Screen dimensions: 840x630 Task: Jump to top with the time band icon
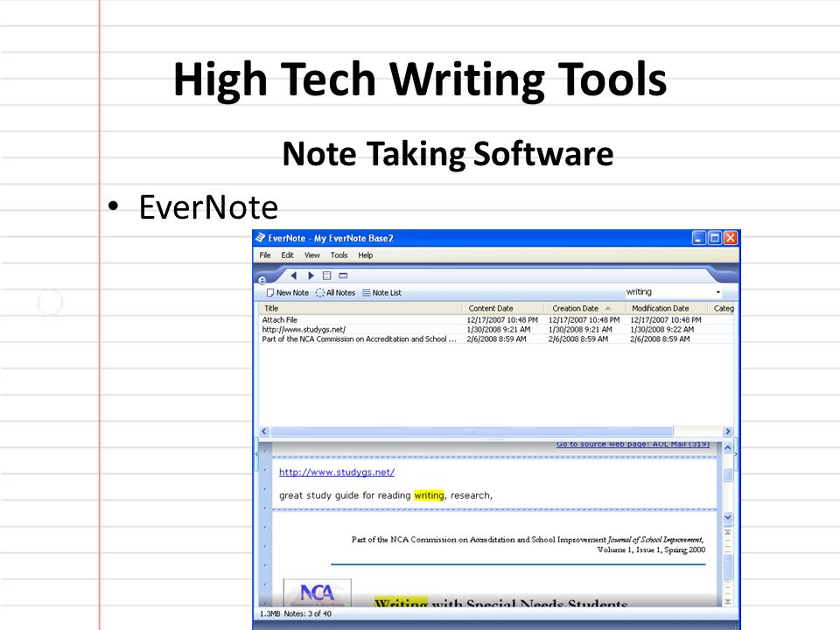click(728, 532)
